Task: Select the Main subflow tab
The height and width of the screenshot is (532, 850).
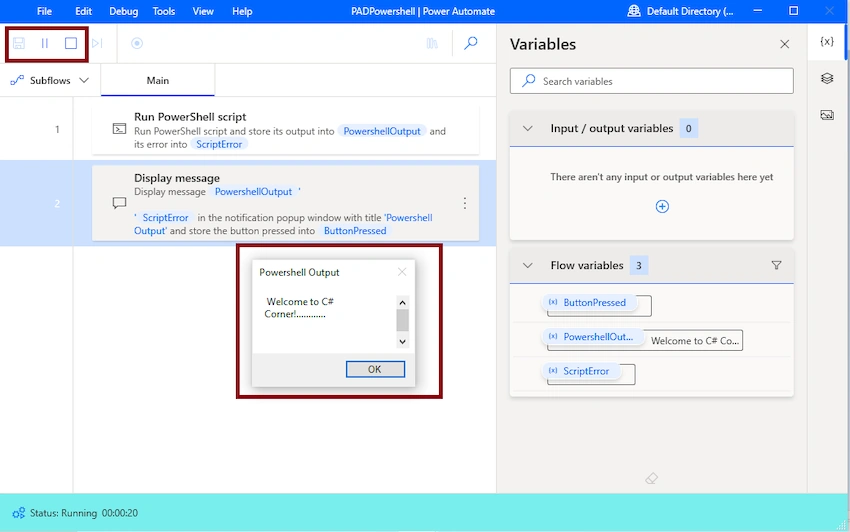Action: 158,80
